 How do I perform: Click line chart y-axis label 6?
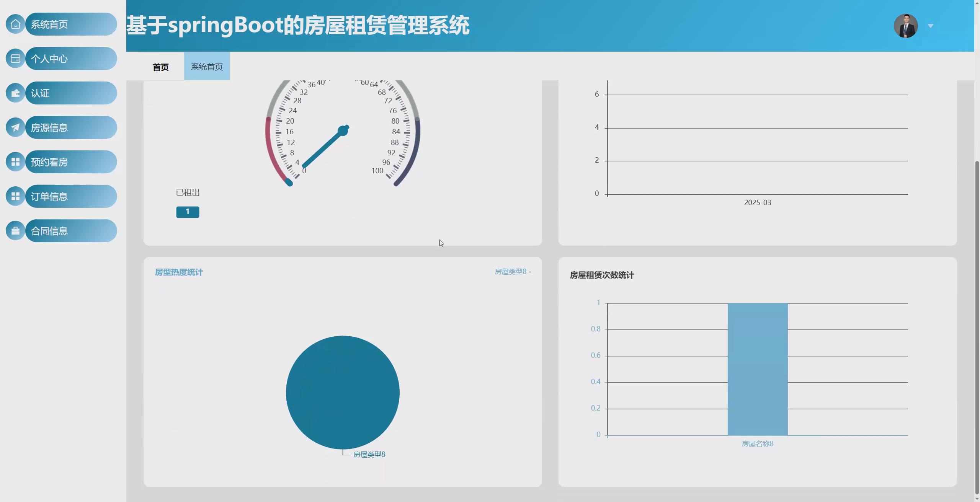click(597, 94)
